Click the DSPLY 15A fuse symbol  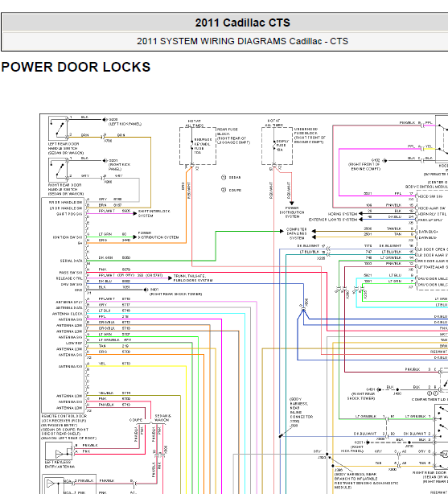pyautogui.click(x=274, y=146)
